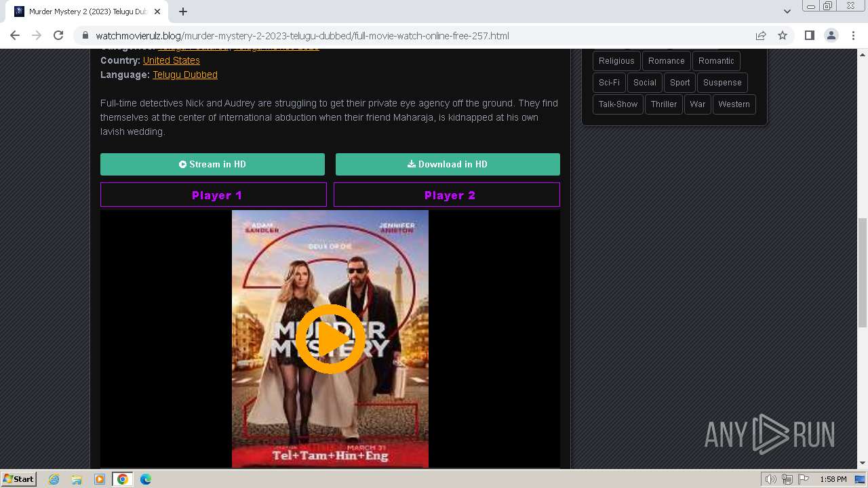Open media player from taskbar

tap(100, 479)
